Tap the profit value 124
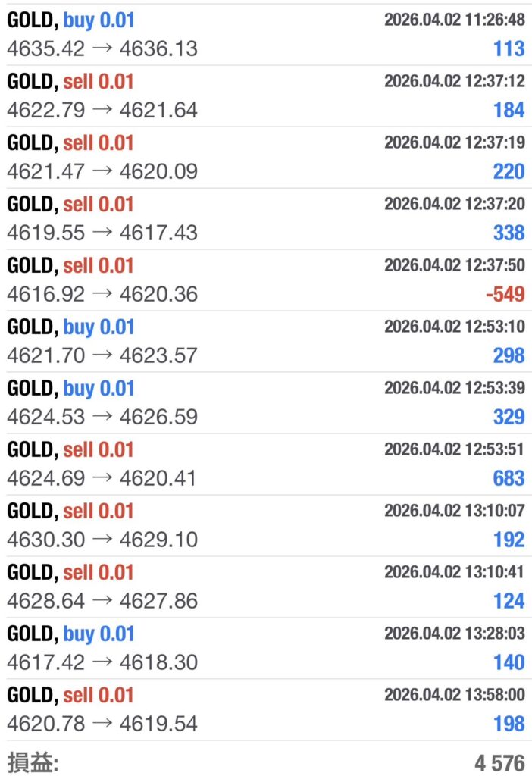The image size is (532, 776). 509,602
